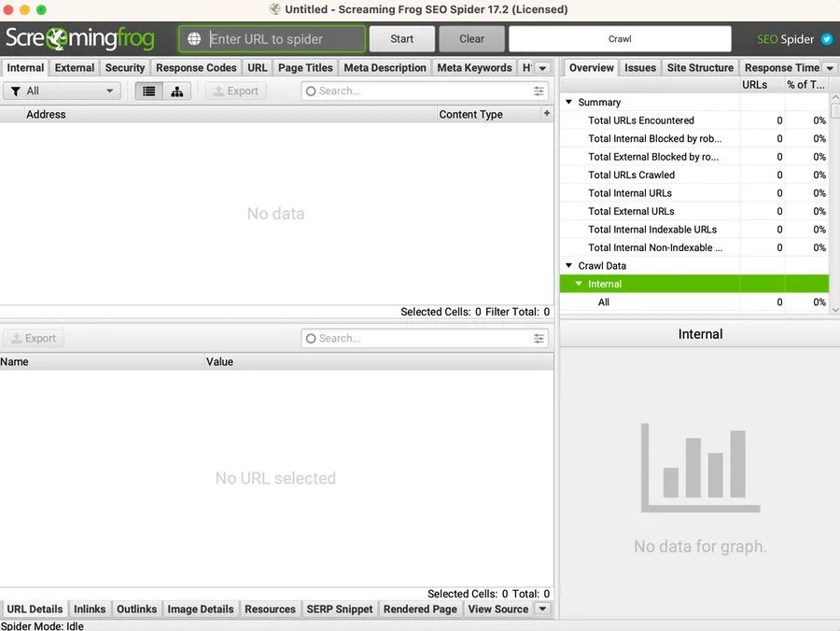Open Meta Description tab
Screen dimensions: 840x631
[385, 68]
